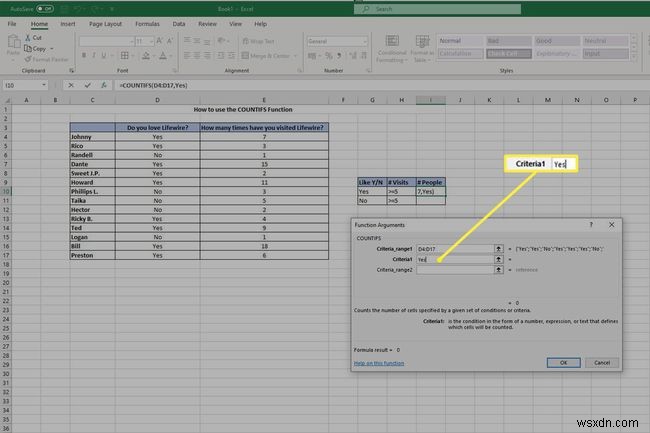
Task: Apply the Font Color A
Action: click(x=163, y=56)
